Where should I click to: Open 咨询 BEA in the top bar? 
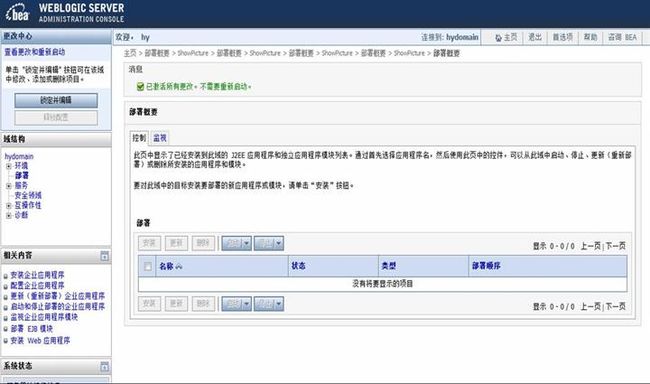point(622,37)
